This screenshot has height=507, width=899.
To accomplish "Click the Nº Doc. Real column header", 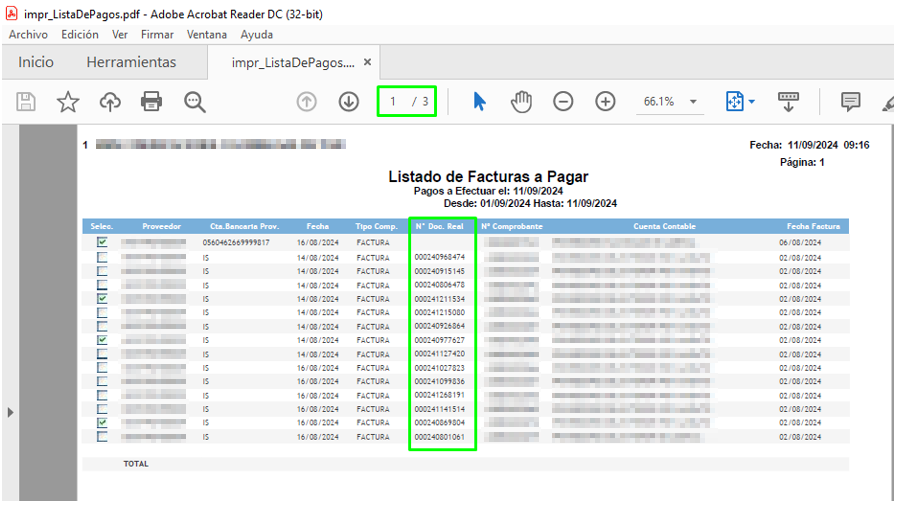I will click(x=440, y=226).
